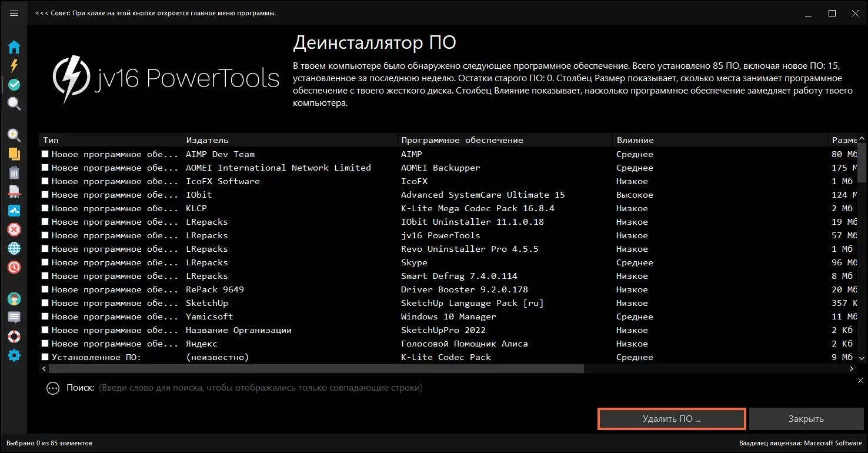Click the lifebuoy help sidebar icon
868x453 pixels.
(14, 337)
